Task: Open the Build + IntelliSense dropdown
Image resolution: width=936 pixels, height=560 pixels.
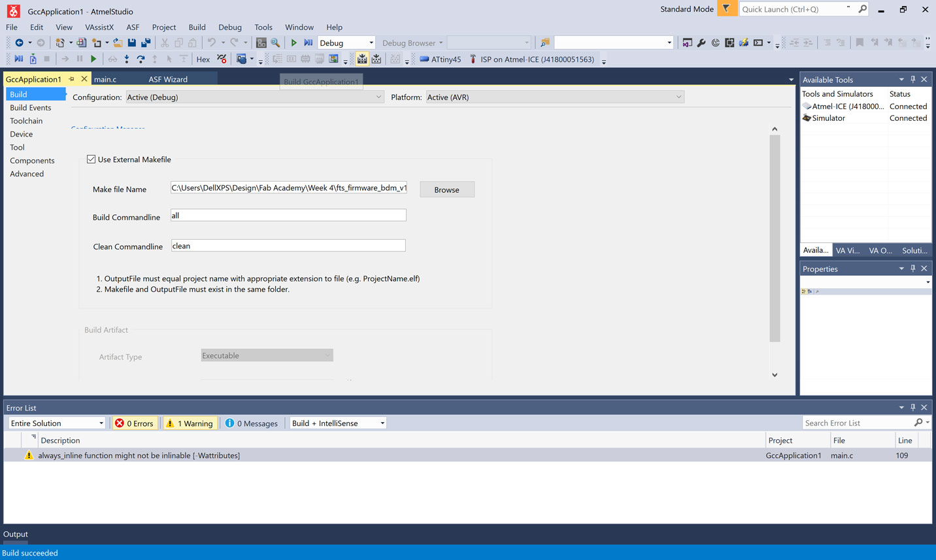Action: (x=338, y=423)
